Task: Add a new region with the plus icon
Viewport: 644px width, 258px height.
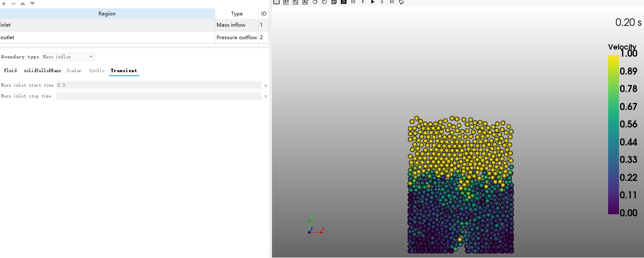Action: 4,3
